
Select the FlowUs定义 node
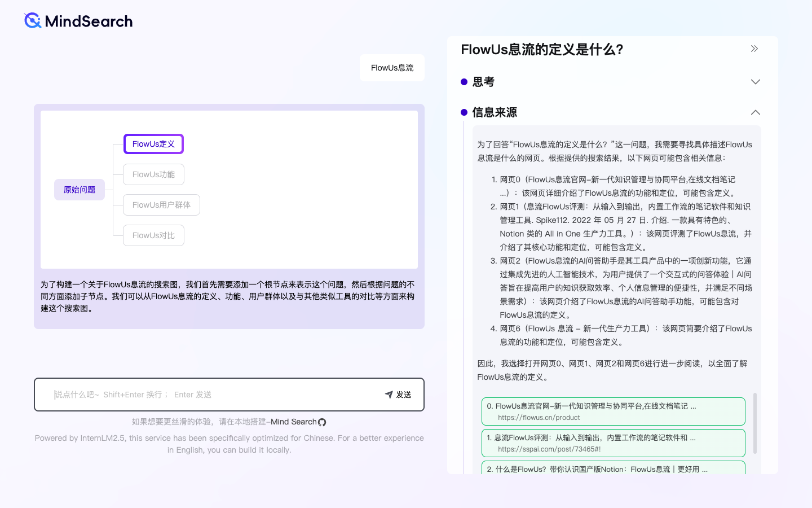pos(153,144)
